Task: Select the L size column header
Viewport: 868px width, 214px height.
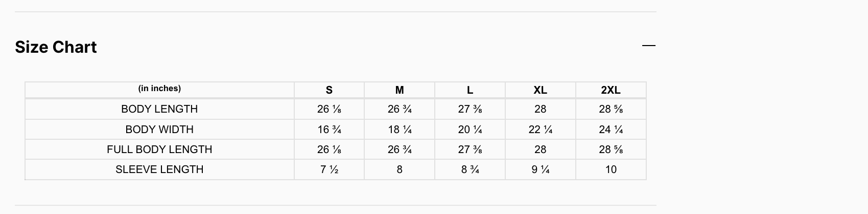Action: tap(470, 90)
